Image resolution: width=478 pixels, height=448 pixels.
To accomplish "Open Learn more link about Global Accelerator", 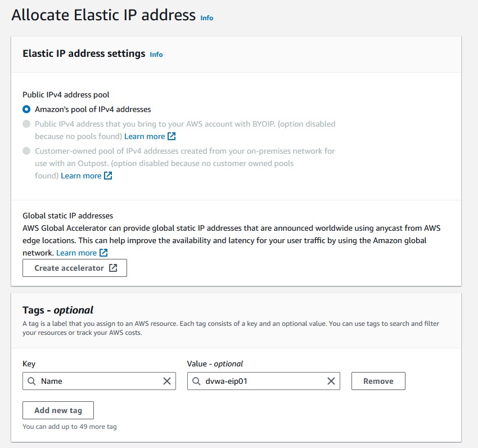I will [76, 253].
